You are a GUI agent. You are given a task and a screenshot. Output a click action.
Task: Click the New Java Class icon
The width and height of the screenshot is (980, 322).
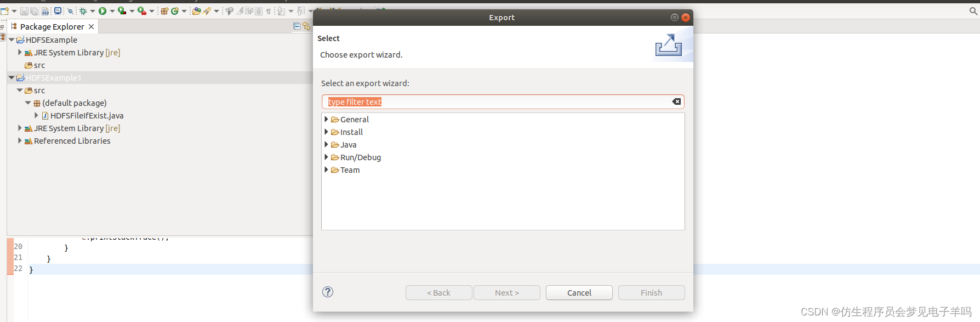coord(175,11)
